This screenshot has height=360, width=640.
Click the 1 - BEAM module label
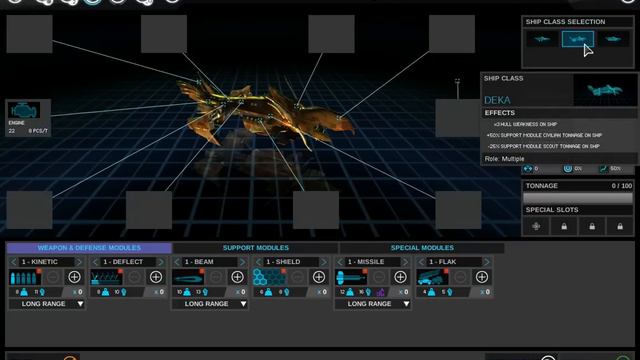tap(199, 262)
